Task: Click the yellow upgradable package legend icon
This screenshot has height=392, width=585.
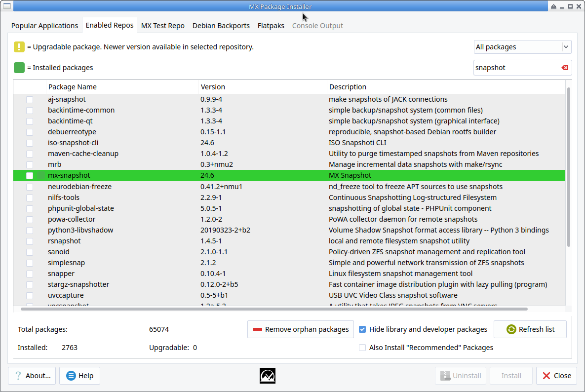Action: point(19,47)
